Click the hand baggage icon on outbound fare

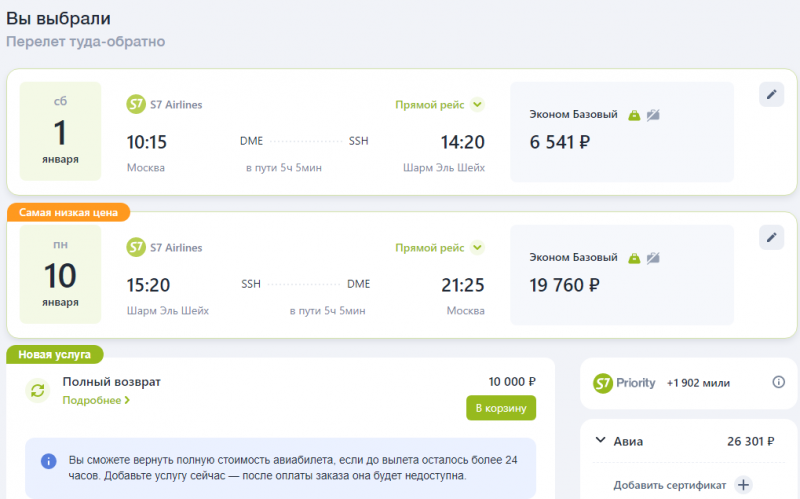634,115
